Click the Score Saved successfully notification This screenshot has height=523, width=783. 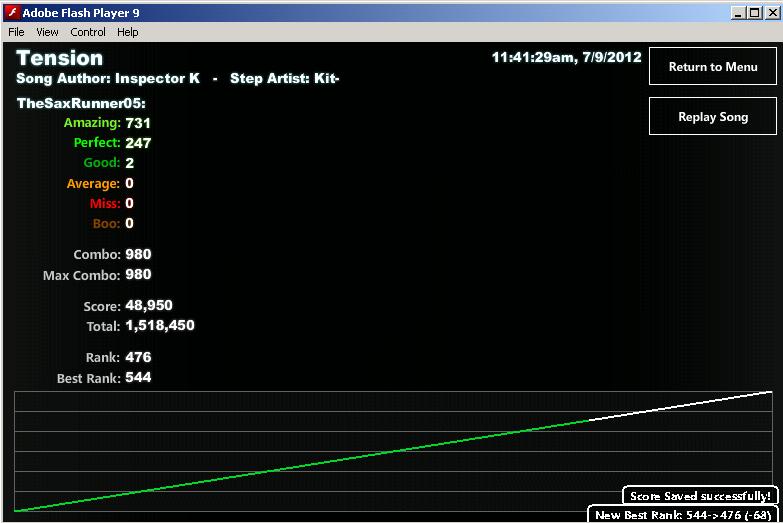click(700, 496)
